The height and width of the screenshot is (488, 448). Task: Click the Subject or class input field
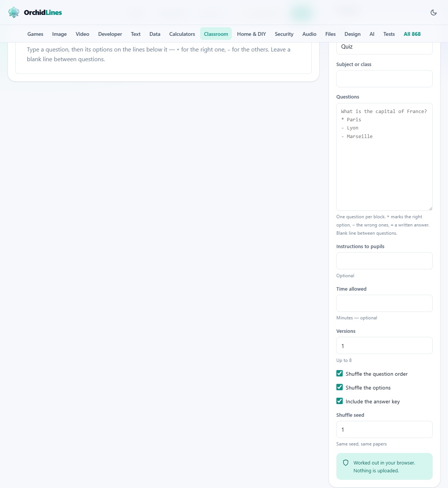pos(385,79)
